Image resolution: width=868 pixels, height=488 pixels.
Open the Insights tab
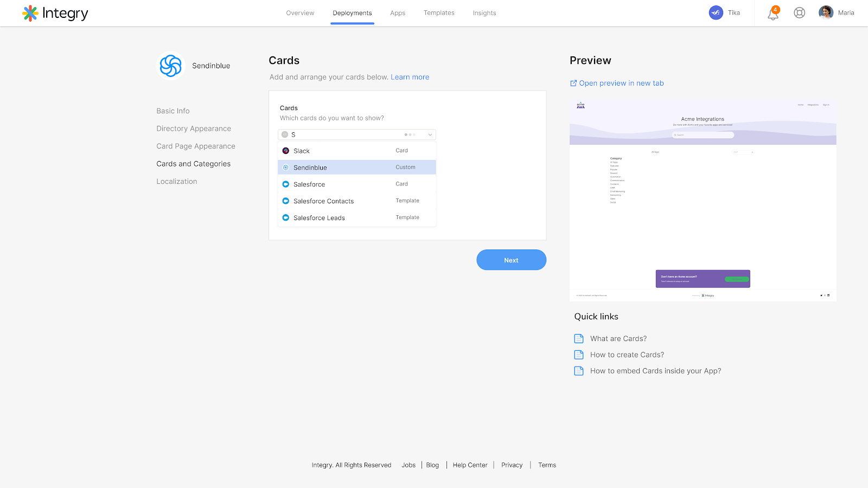[x=484, y=13]
